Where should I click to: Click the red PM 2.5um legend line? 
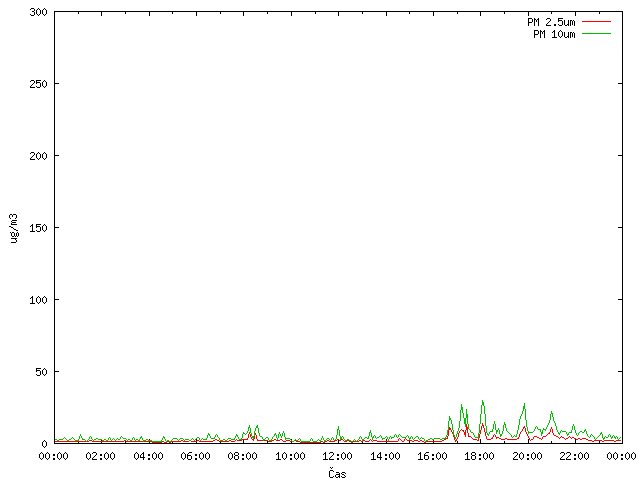pyautogui.click(x=596, y=22)
